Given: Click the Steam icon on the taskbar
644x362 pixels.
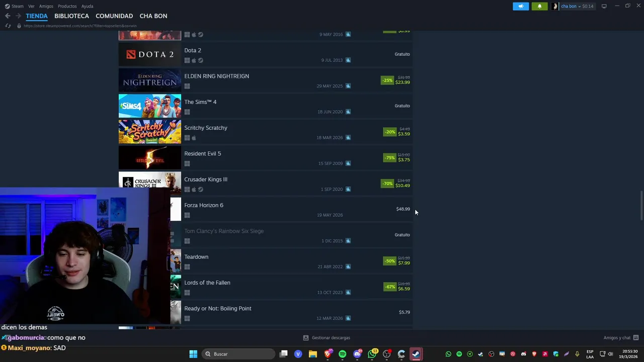Looking at the screenshot, I should (x=416, y=354).
